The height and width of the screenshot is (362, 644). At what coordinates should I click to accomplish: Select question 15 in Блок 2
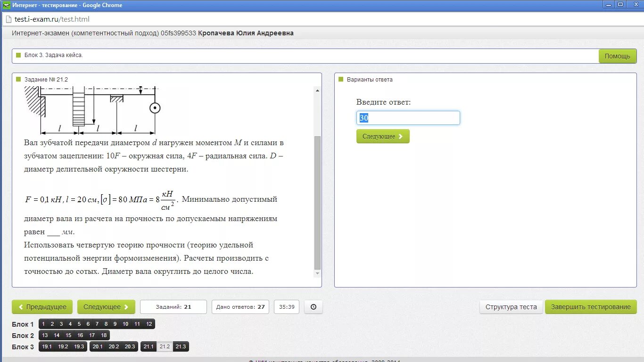click(68, 335)
